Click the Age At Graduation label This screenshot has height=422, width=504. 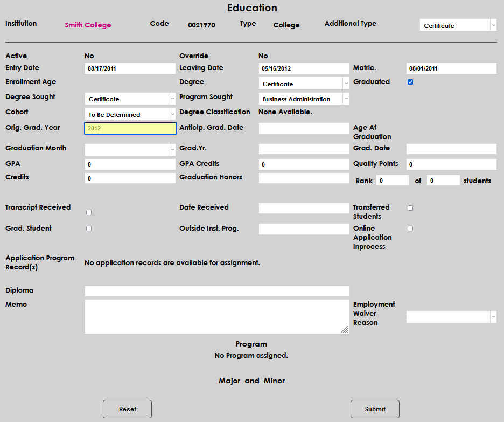tap(372, 132)
